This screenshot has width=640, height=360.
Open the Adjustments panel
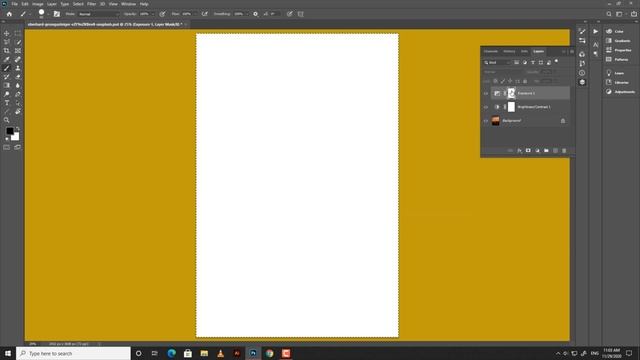[x=620, y=92]
